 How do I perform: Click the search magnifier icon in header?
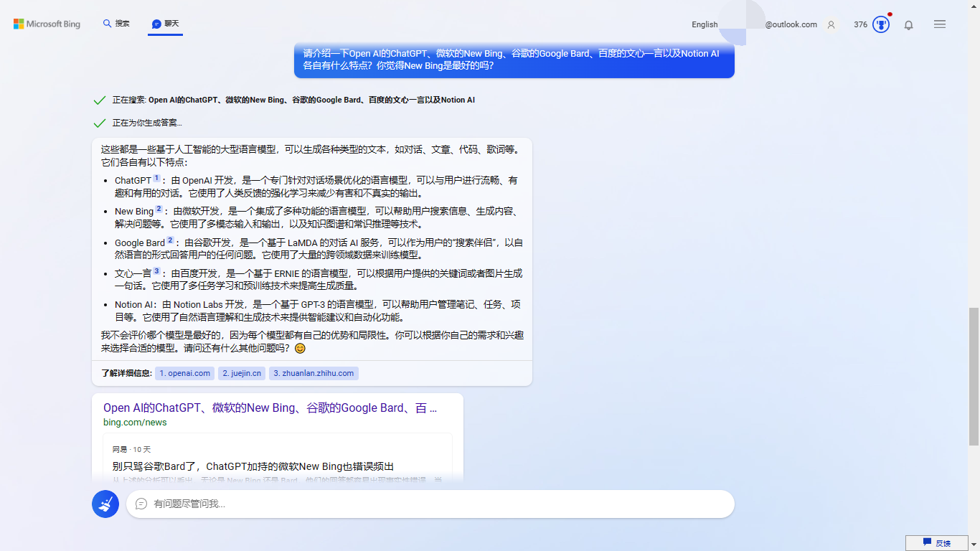coord(108,24)
